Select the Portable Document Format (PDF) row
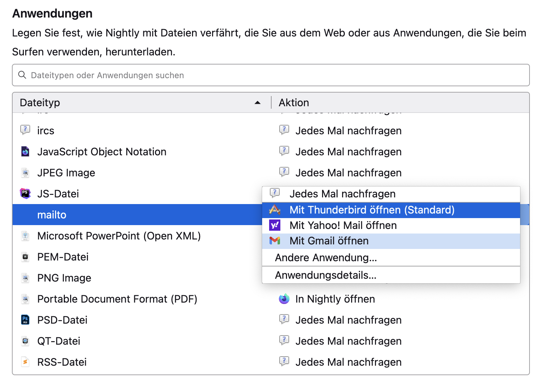 pyautogui.click(x=117, y=299)
